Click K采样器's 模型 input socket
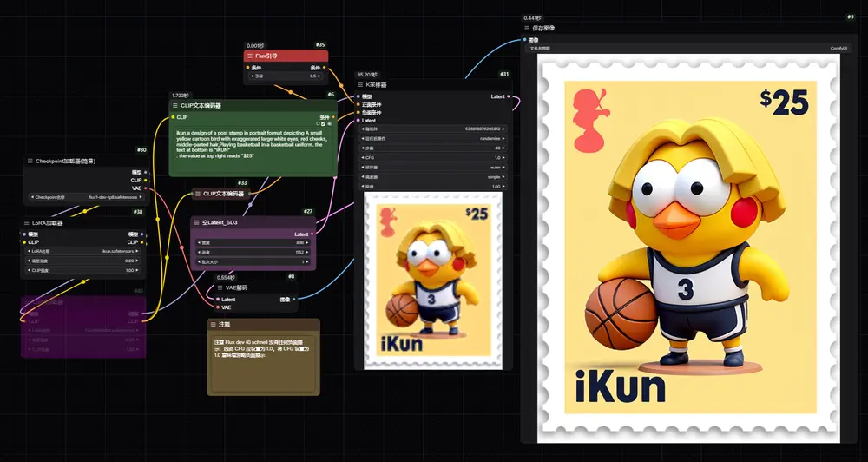The height and width of the screenshot is (462, 868). point(358,96)
